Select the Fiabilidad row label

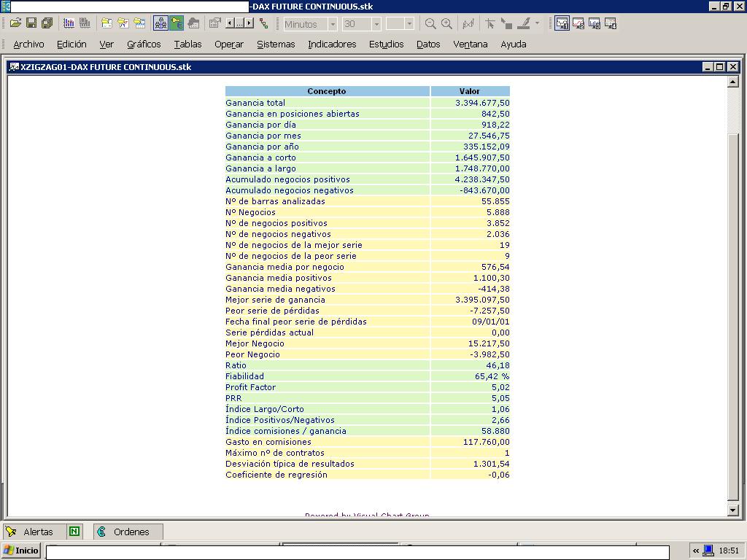tap(244, 376)
